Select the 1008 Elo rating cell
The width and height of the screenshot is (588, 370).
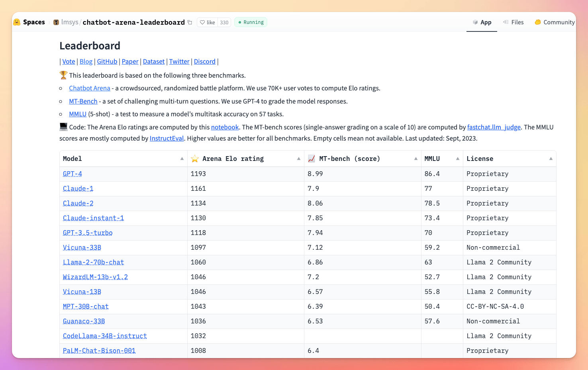click(x=246, y=351)
